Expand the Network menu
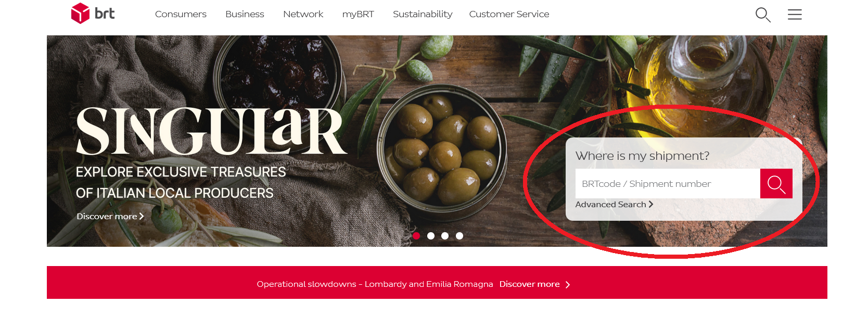Screen dimensions: 868x328 (x=303, y=14)
